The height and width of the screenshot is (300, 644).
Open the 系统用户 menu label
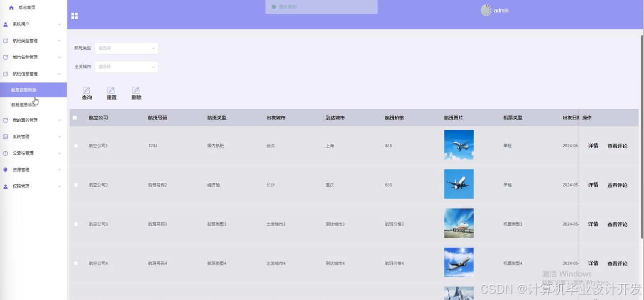pos(21,24)
